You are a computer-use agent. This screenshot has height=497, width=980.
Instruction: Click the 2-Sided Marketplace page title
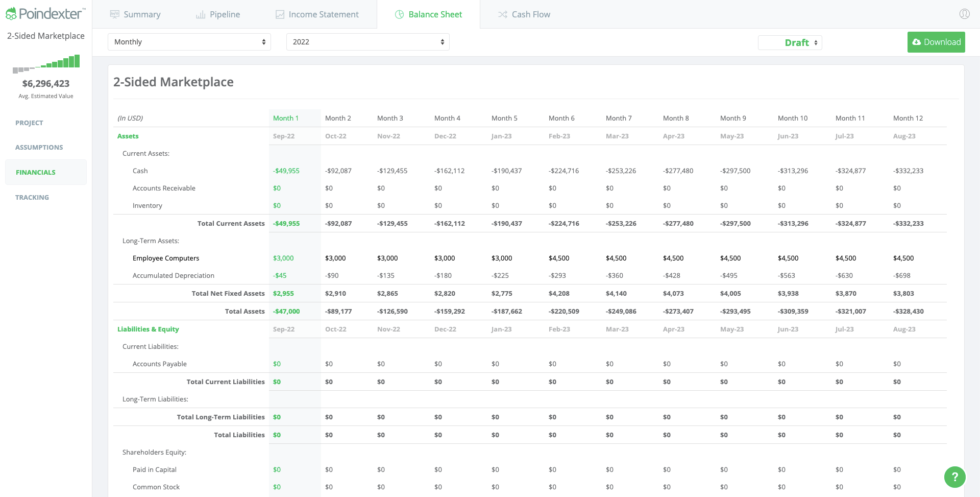click(x=174, y=82)
